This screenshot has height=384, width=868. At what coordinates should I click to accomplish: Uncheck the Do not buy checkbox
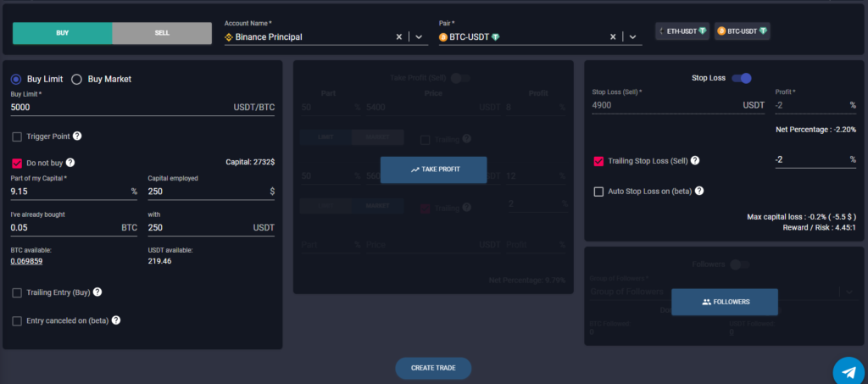pyautogui.click(x=17, y=163)
